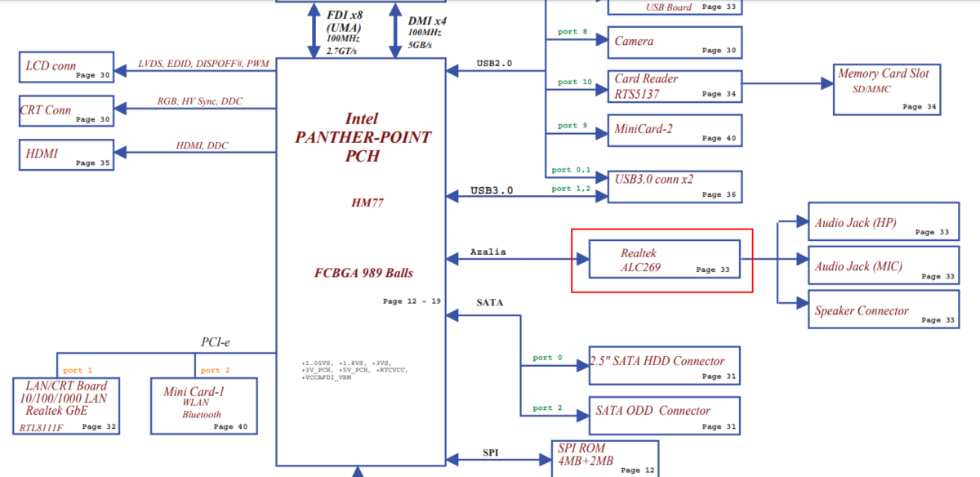Select the "DMI x4" bus label
The width and height of the screenshot is (980, 477).
(427, 20)
